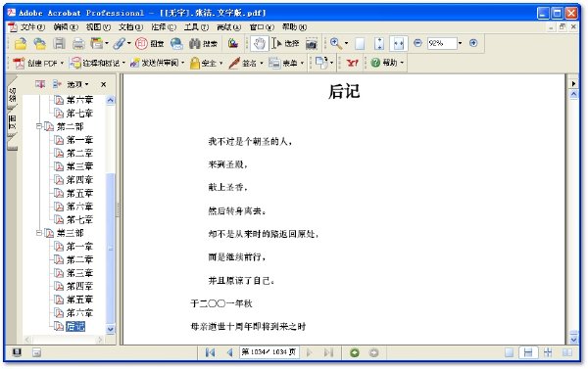Open the 发送供审阅 dropdown
Image resolution: width=588 pixels, height=369 pixels.
(x=157, y=63)
